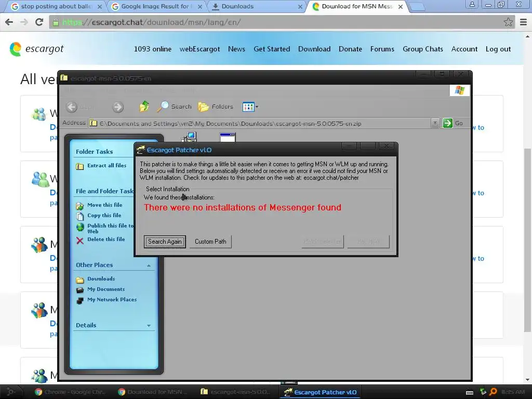The image size is (532, 399).
Task: Click the browser vertical scrollbar
Action: pyautogui.click(x=527, y=240)
